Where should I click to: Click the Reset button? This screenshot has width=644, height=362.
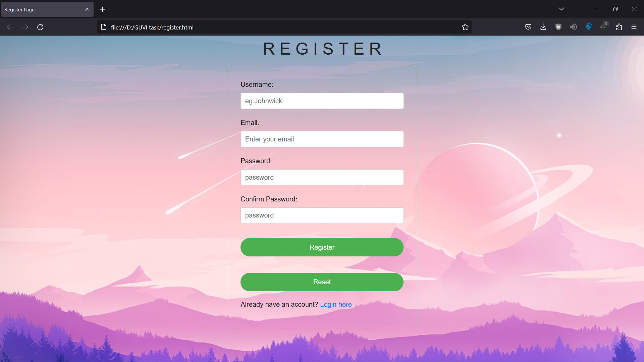(x=322, y=282)
